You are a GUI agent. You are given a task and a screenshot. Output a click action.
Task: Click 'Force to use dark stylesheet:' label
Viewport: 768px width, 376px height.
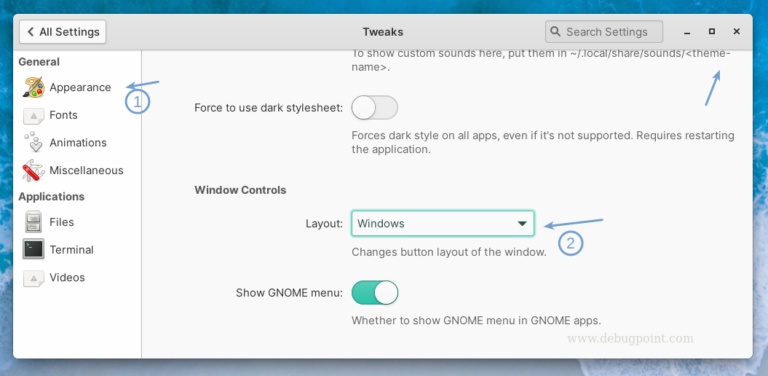pos(268,108)
